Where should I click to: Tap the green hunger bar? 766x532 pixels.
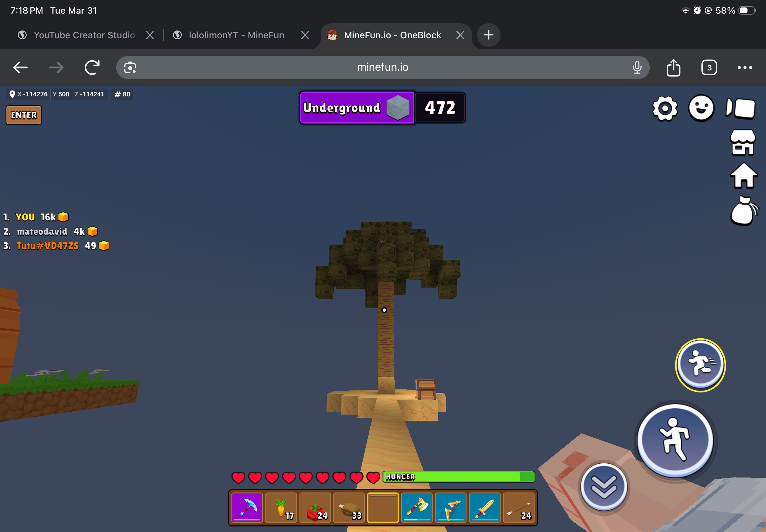coord(458,477)
